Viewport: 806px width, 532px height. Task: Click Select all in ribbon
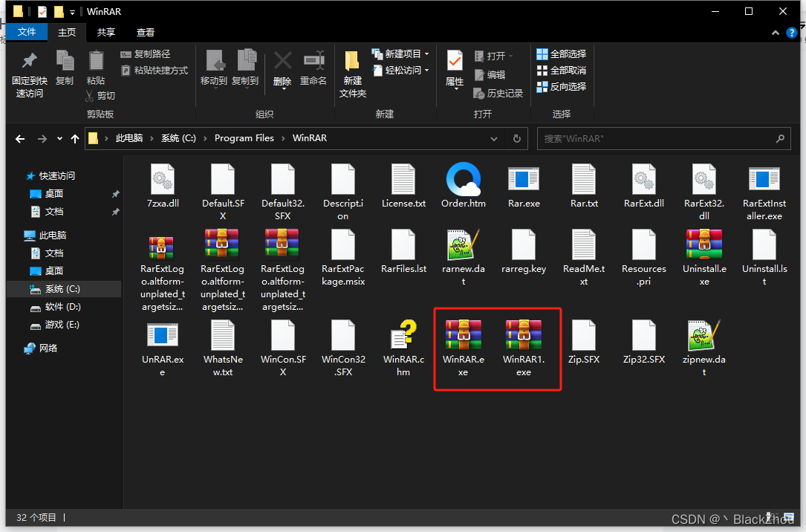click(x=562, y=54)
